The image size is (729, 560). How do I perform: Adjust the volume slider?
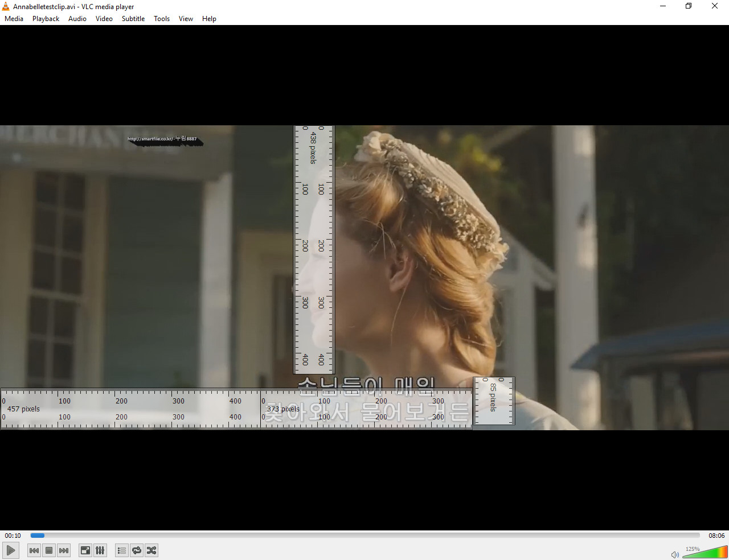pyautogui.click(x=705, y=552)
